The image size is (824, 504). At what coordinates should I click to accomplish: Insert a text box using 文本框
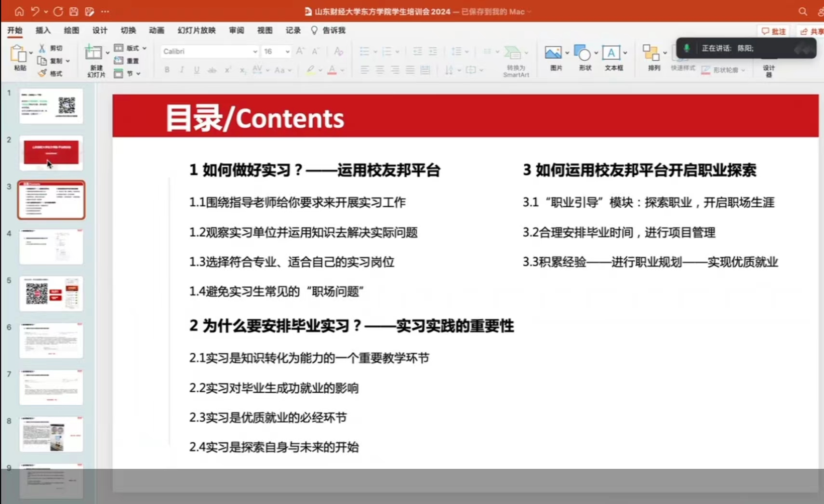611,53
